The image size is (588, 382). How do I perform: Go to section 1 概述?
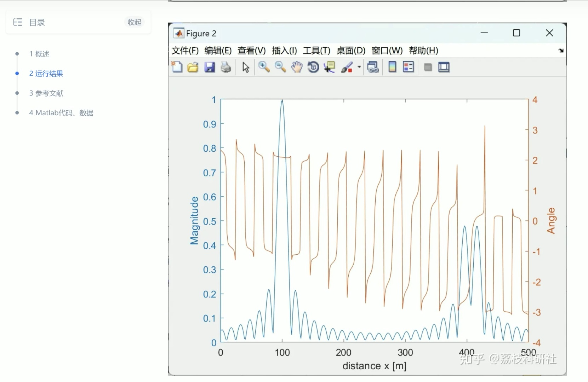[39, 54]
